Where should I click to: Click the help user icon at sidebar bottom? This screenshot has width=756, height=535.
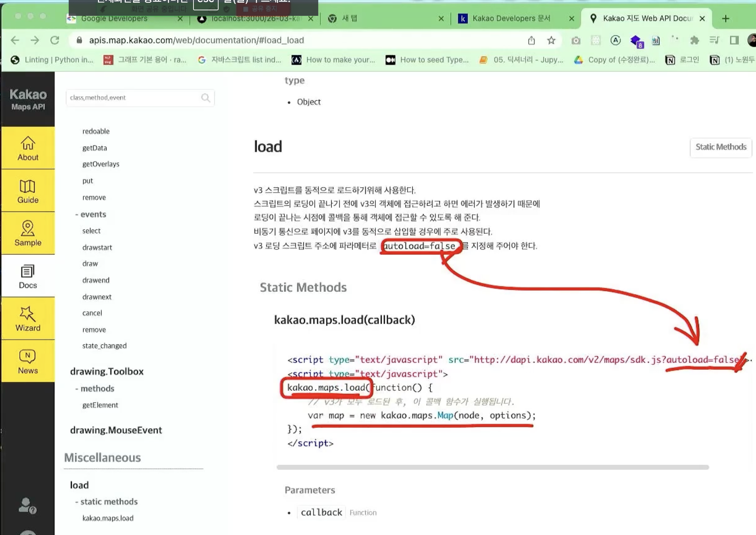pyautogui.click(x=27, y=506)
